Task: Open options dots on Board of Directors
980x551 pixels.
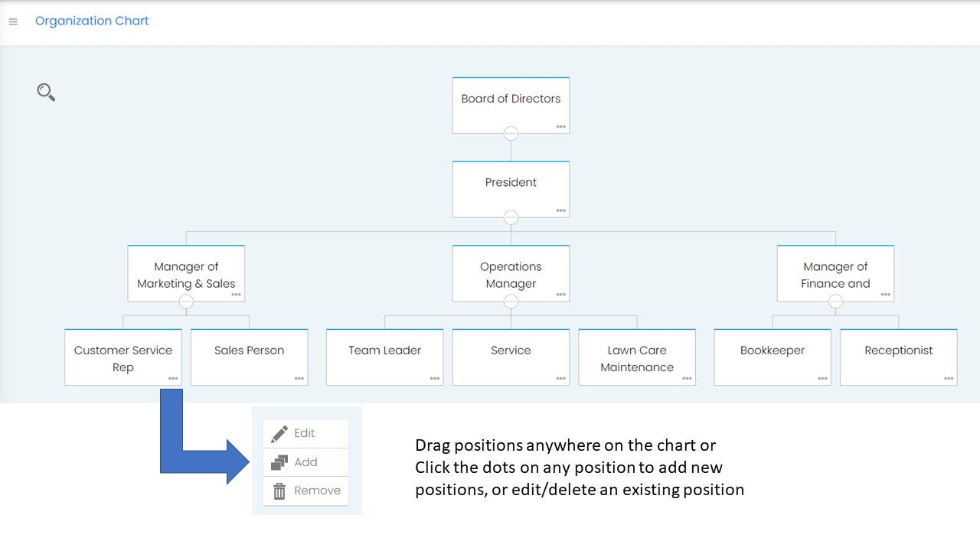Action: coord(560,126)
